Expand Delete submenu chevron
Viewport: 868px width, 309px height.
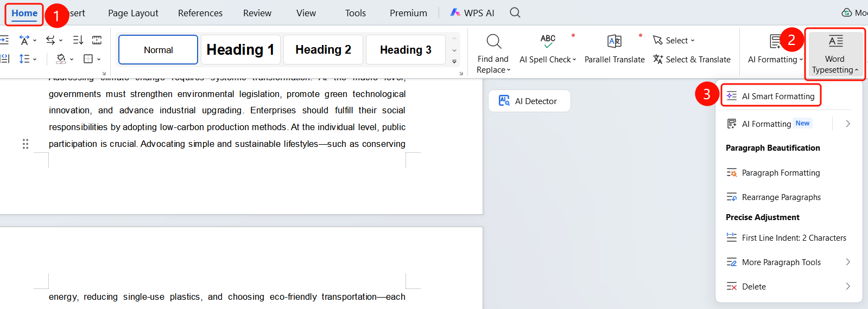pos(848,286)
